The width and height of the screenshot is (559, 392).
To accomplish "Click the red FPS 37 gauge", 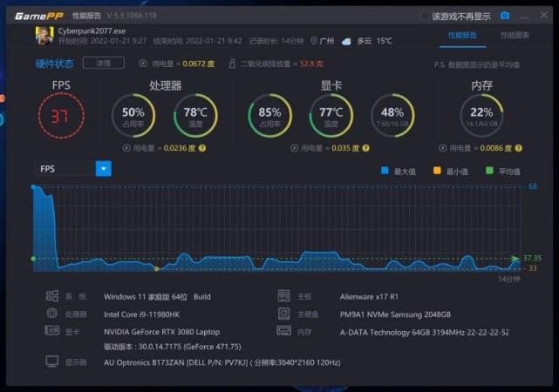I will tap(61, 116).
